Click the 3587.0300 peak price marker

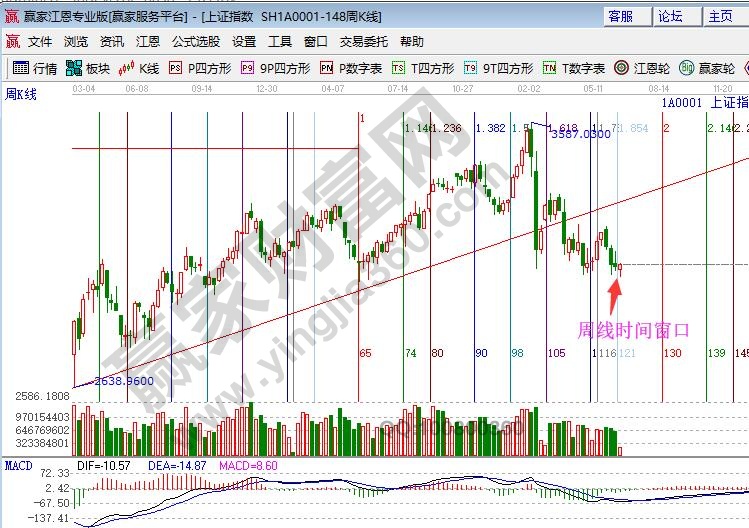click(x=580, y=133)
